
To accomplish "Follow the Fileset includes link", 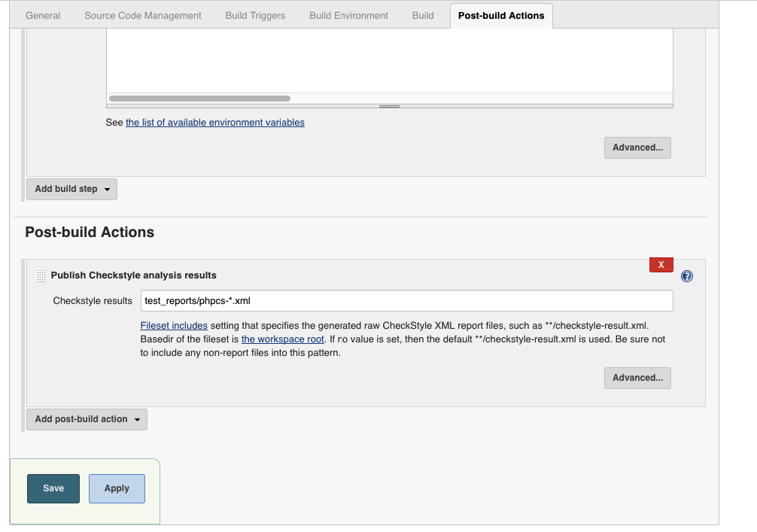I will [x=174, y=326].
